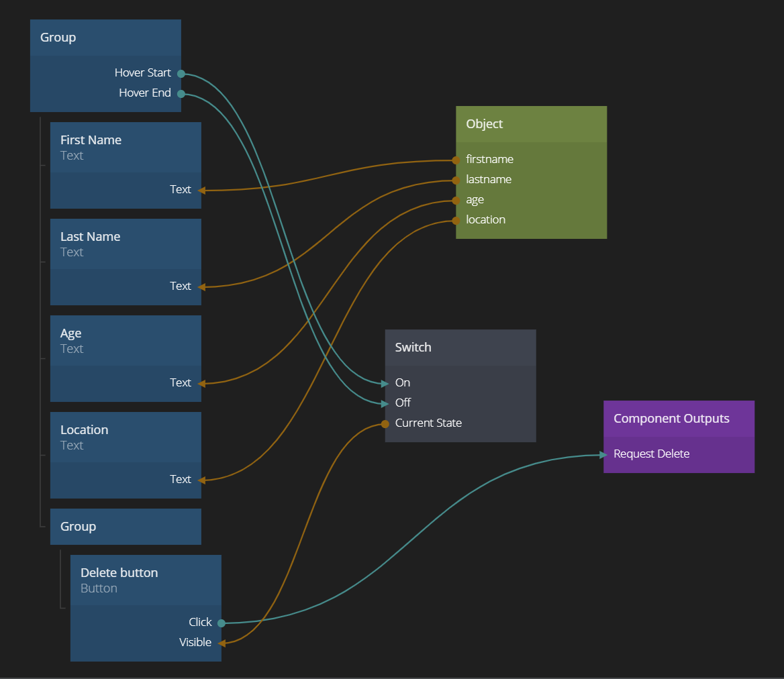Image resolution: width=784 pixels, height=679 pixels.
Task: Click the lastname port on Object node
Action: (456, 180)
